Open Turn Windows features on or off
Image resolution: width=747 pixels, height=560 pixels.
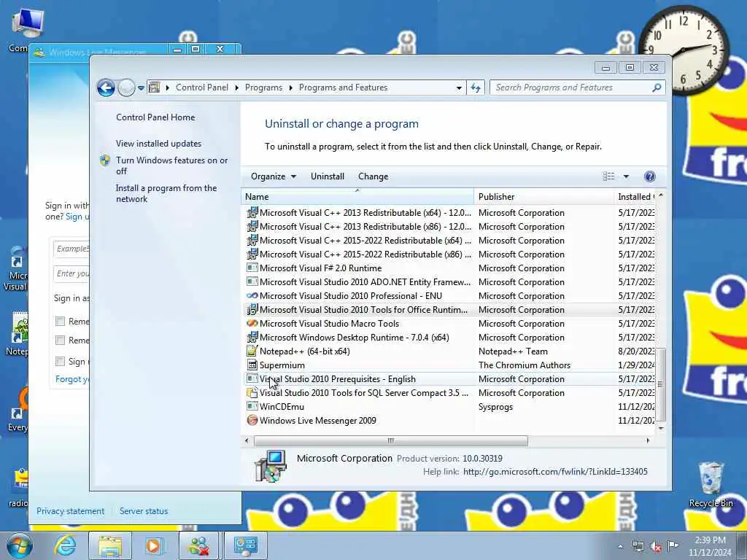point(172,166)
